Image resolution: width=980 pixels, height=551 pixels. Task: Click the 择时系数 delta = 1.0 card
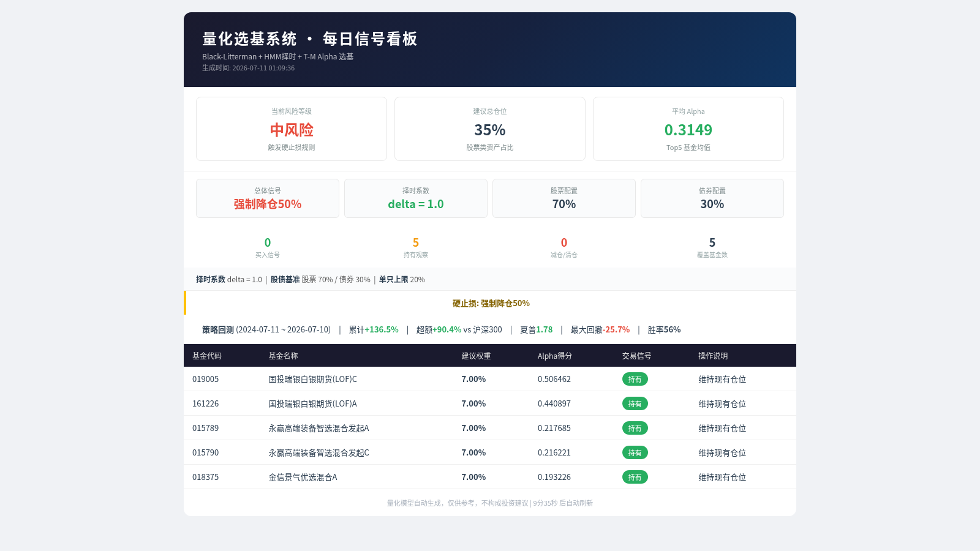[416, 198]
